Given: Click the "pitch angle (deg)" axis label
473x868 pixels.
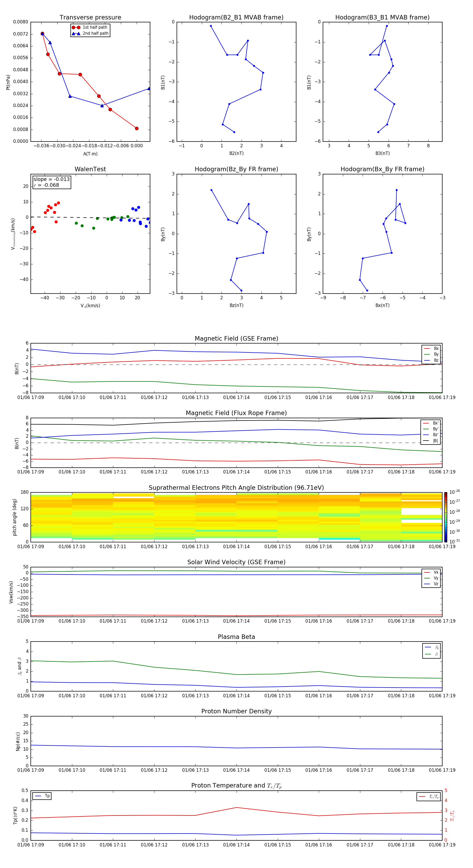Looking at the screenshot, I should click(14, 517).
